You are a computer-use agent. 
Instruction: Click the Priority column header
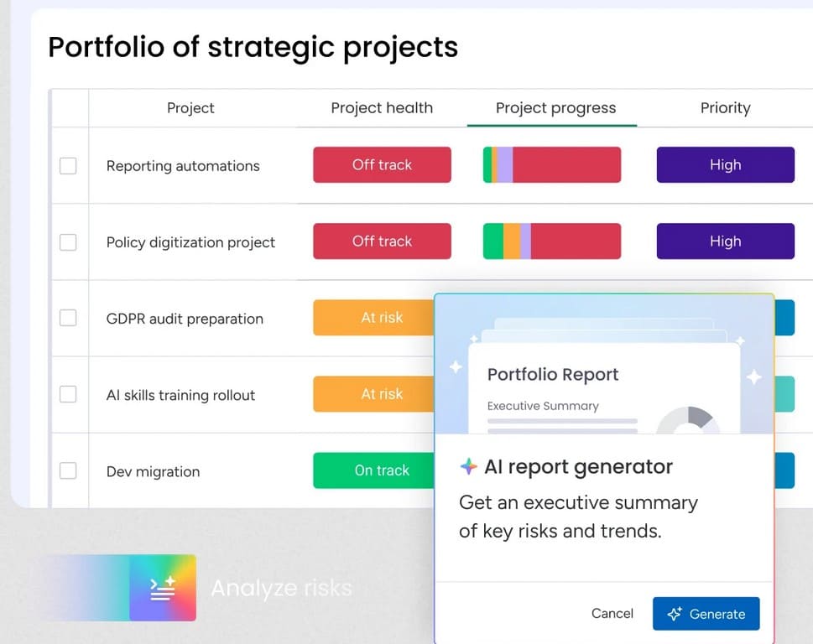725,108
